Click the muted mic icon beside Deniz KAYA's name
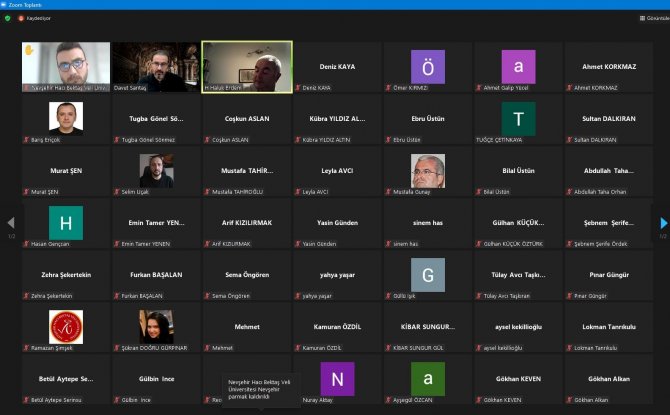 (297, 88)
